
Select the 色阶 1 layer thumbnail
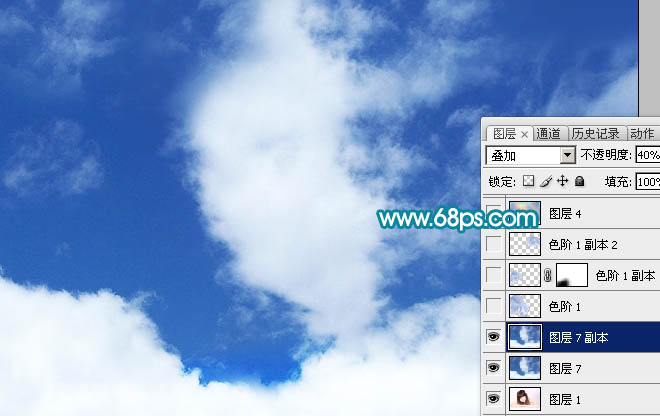click(525, 306)
